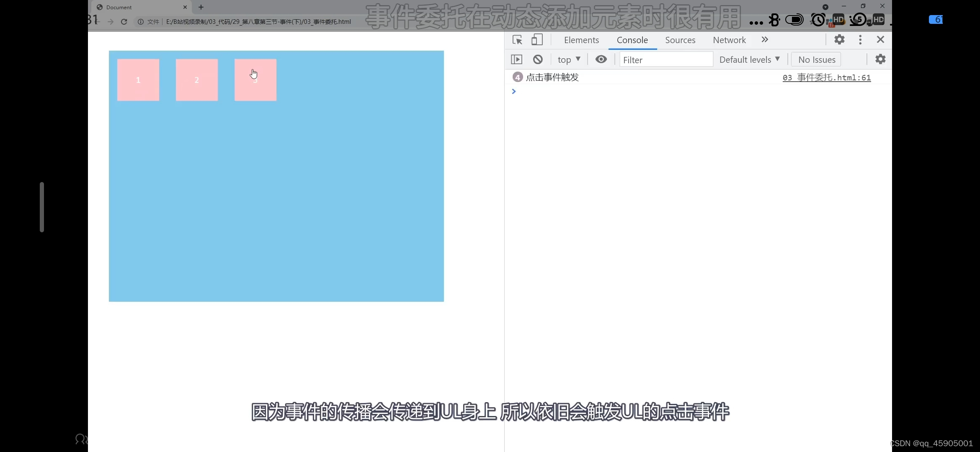Expand the top context dropdown
This screenshot has height=452, width=980.
[569, 59]
